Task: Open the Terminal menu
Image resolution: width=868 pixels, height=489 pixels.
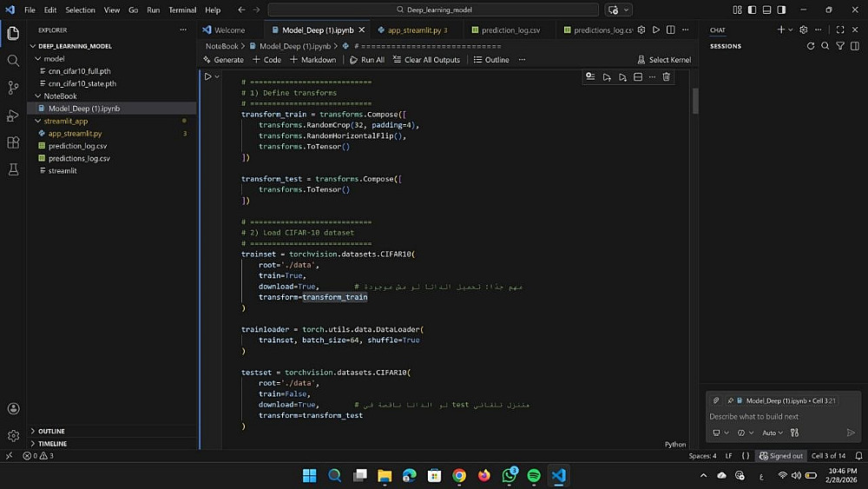Action: 182,10
